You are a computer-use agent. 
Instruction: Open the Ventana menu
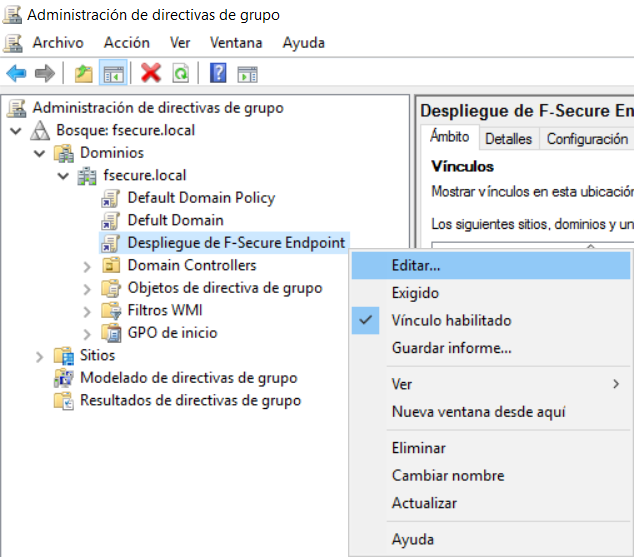pos(236,43)
